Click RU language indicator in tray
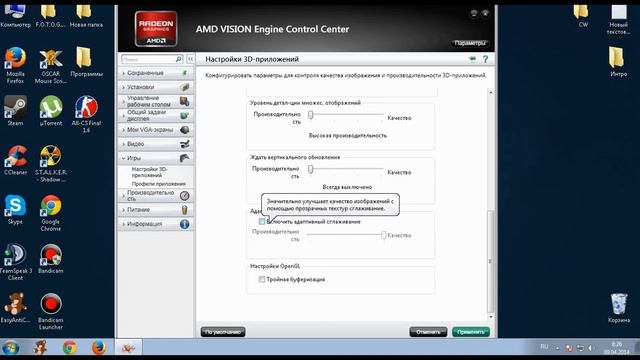 pos(544,347)
